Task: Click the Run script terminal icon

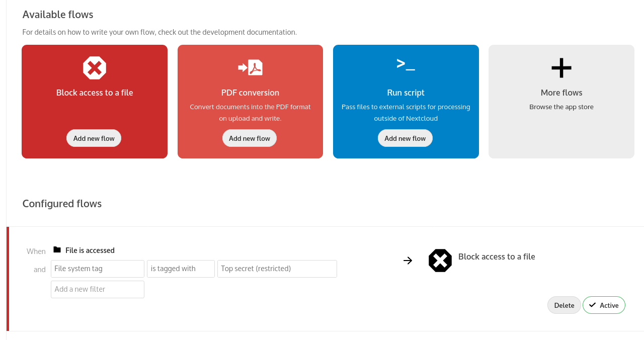Action: 406,64
